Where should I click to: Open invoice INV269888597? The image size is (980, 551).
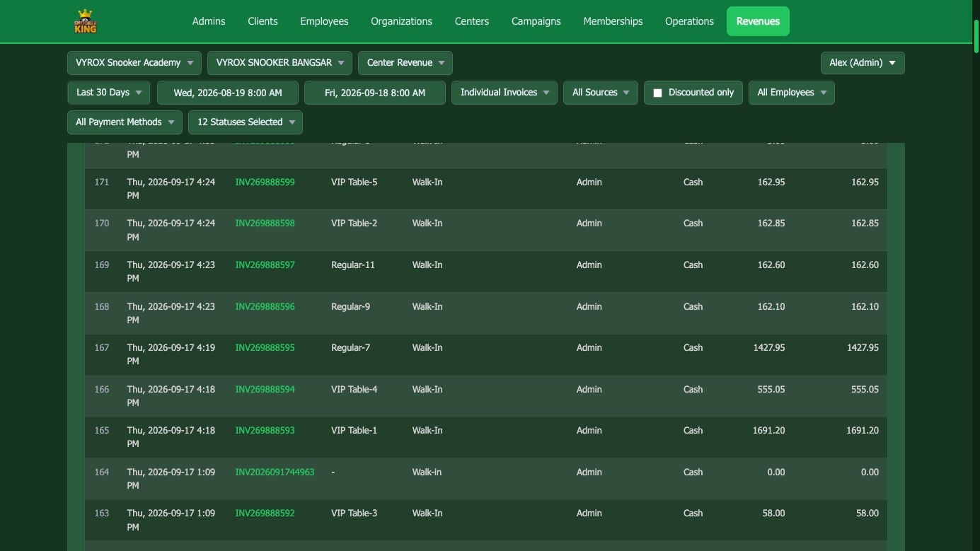pos(265,265)
